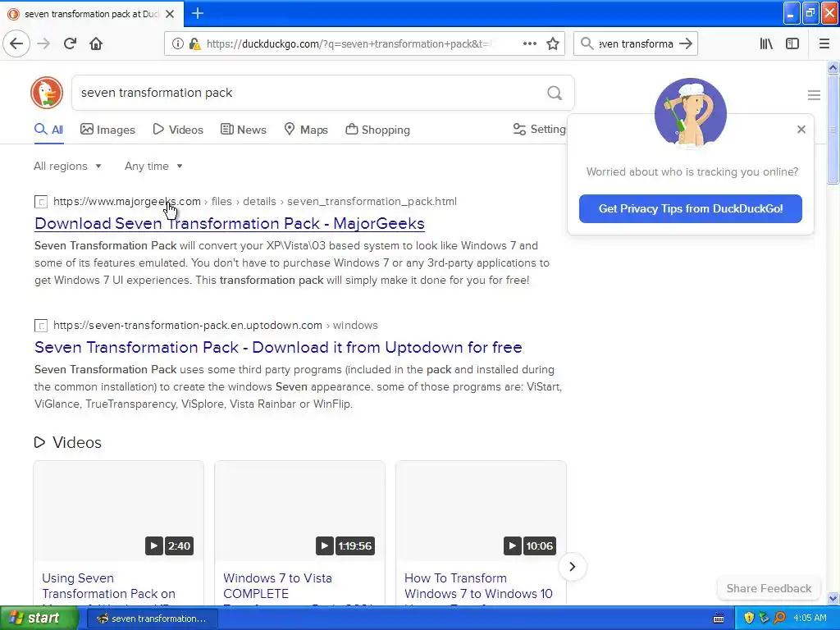Image resolution: width=840 pixels, height=630 pixels.
Task: Select the taskbar Firefox window button
Action: [x=152, y=619]
